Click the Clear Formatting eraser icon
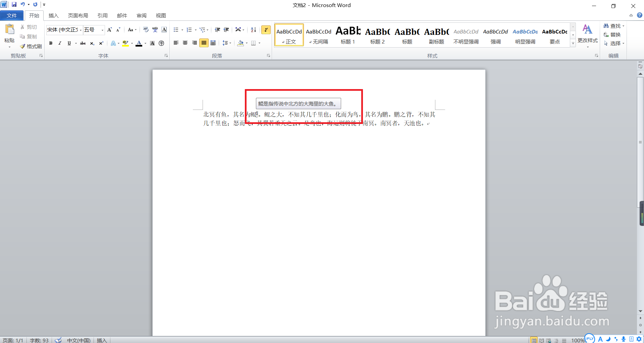The image size is (644, 343). (x=146, y=30)
